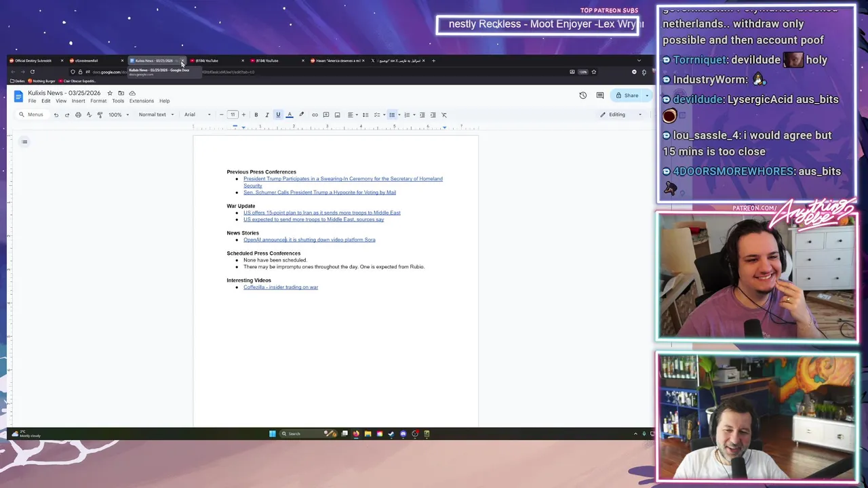Click the Spelling and grammar check icon
The height and width of the screenshot is (488, 868).
tap(89, 115)
